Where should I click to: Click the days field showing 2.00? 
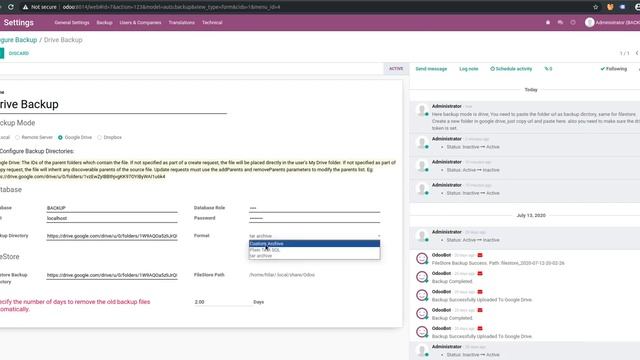222,302
